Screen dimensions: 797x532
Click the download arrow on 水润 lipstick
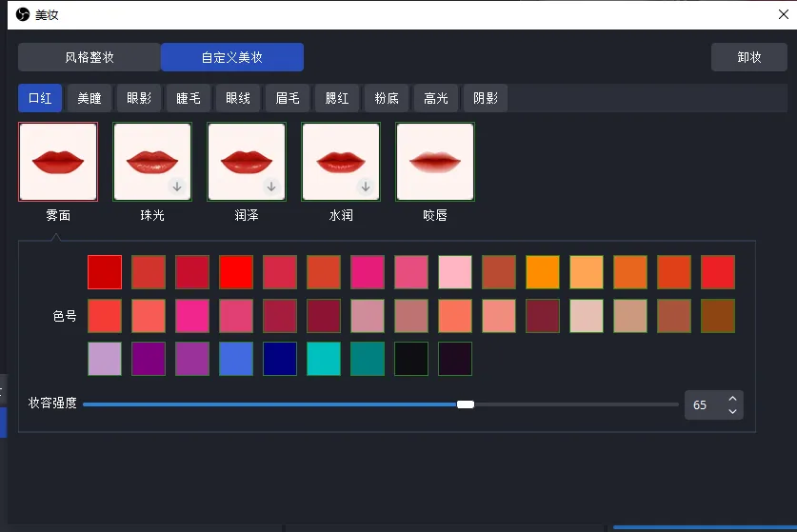coord(366,187)
